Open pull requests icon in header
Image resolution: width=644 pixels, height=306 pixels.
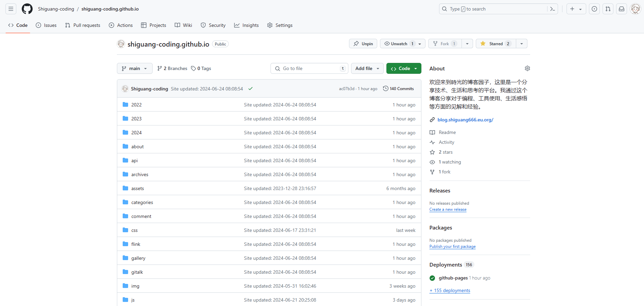(x=608, y=9)
